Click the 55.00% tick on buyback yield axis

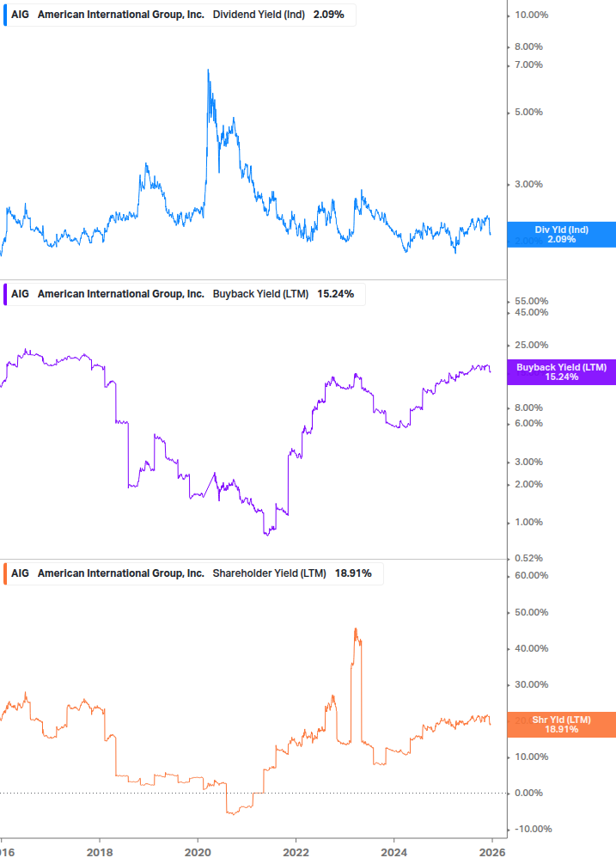coord(531,301)
